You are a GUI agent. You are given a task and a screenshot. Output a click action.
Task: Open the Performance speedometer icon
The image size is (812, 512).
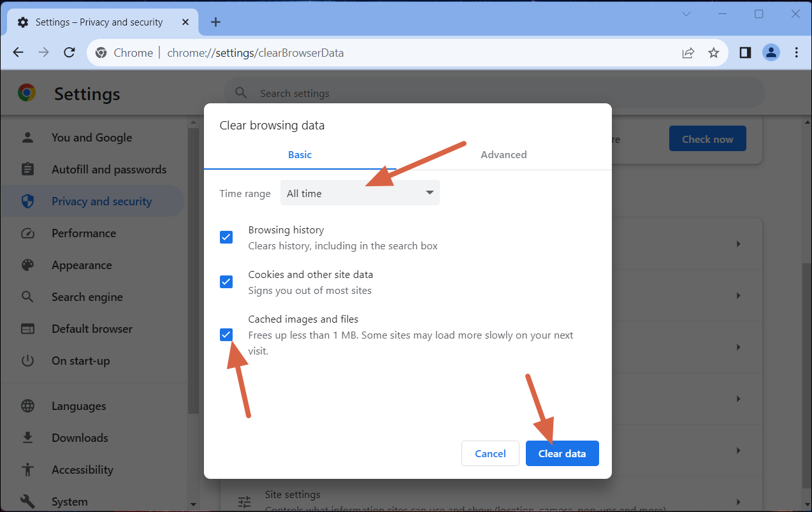(28, 233)
